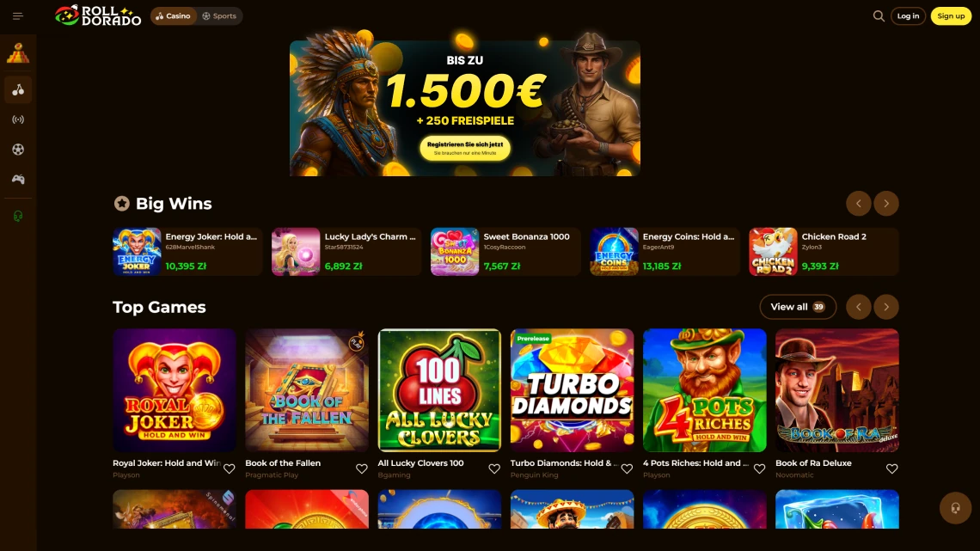Click the search magnifier icon
This screenshot has width=980, height=551.
click(x=878, y=16)
